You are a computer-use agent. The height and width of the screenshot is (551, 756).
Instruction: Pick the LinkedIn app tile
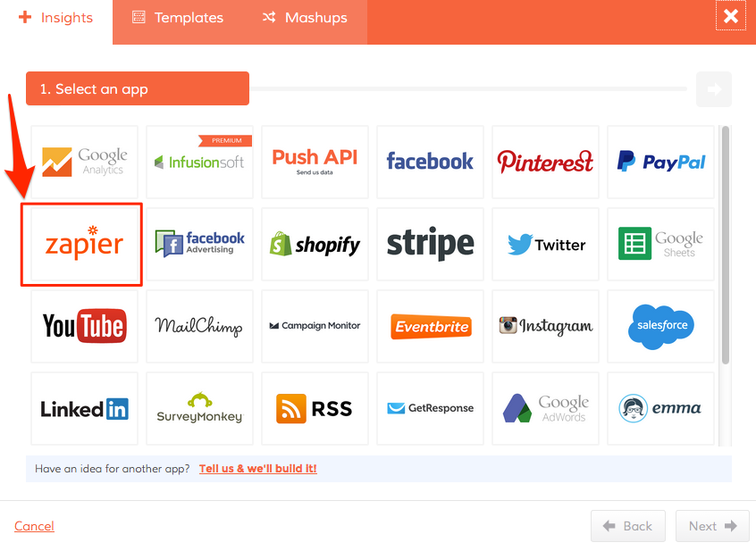pos(84,408)
